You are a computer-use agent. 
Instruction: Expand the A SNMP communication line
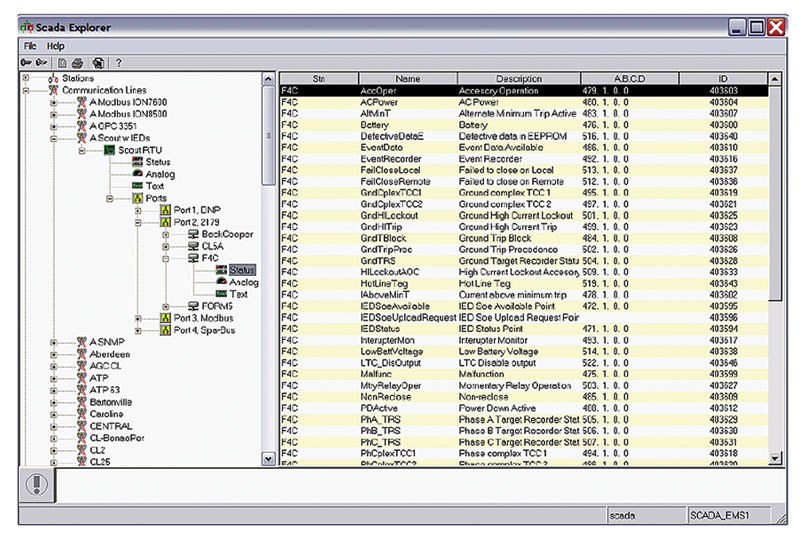coord(54,342)
